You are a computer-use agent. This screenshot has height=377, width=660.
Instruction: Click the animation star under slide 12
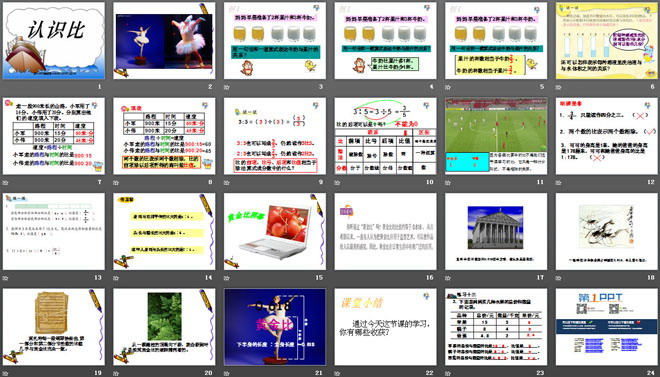(559, 183)
